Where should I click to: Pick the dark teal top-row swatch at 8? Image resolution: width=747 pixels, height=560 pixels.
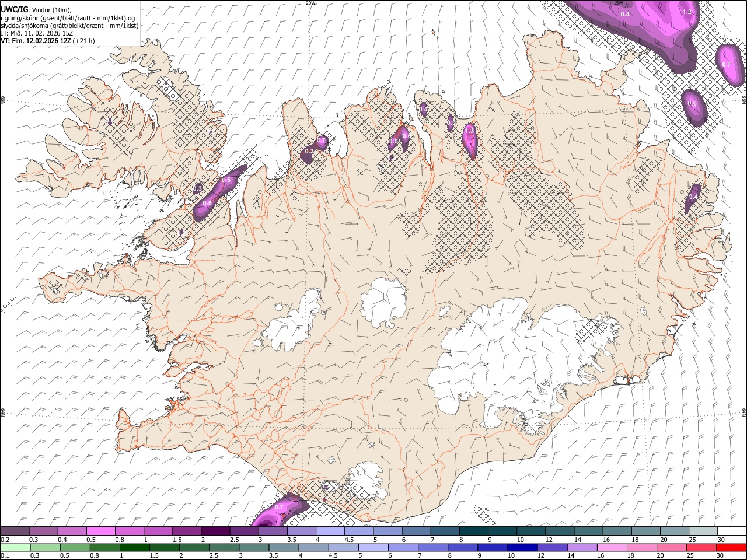pos(474,531)
